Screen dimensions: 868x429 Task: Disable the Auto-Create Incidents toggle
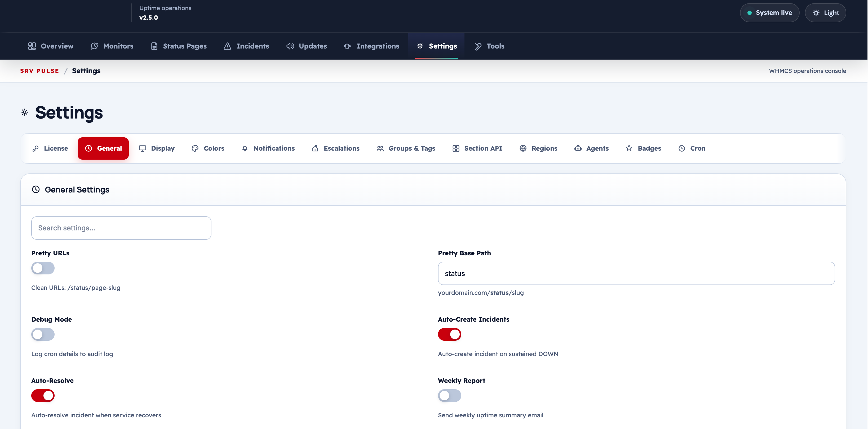pos(449,334)
